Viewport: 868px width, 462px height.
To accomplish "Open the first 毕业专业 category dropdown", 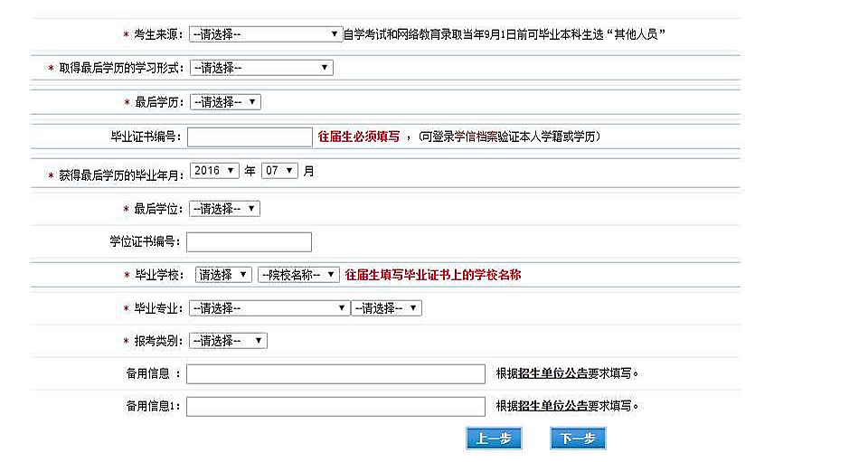I will [269, 308].
